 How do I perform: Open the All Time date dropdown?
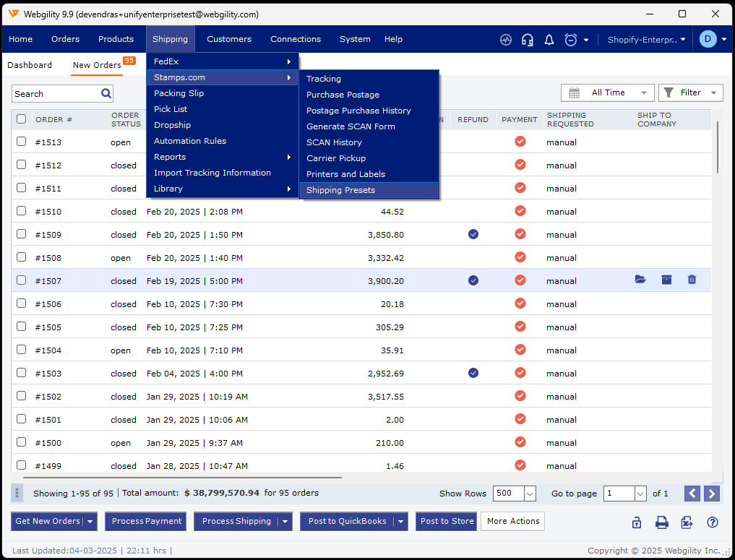(x=607, y=92)
